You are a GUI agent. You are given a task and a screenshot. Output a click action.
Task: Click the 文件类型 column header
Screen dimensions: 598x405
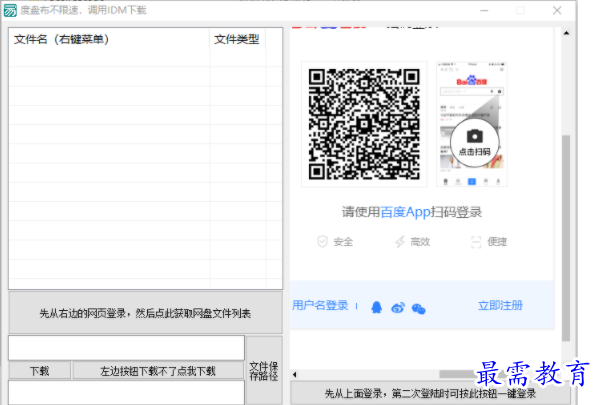coord(237,39)
